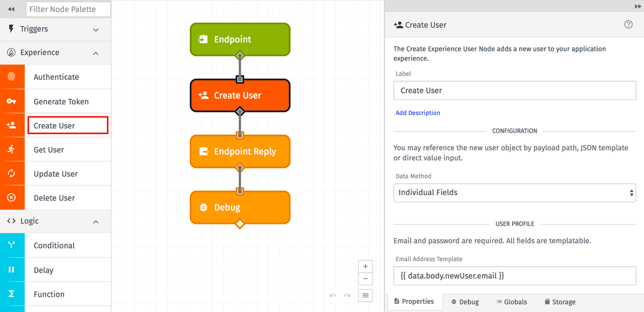The width and height of the screenshot is (644, 312).
Task: Select the Conditional palette node label
Action: click(54, 245)
